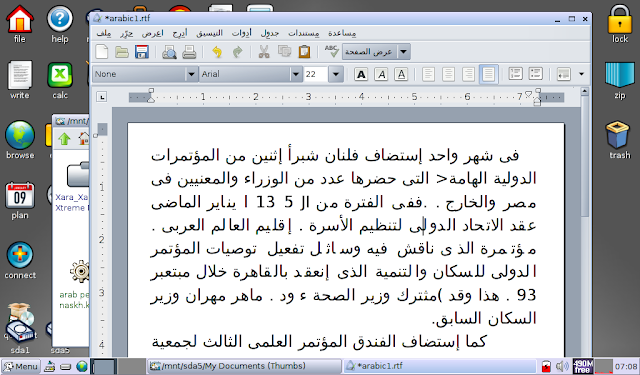Viewport: 640px width, 375px height.
Task: Open the اعرض (View) menu
Action: click(153, 33)
